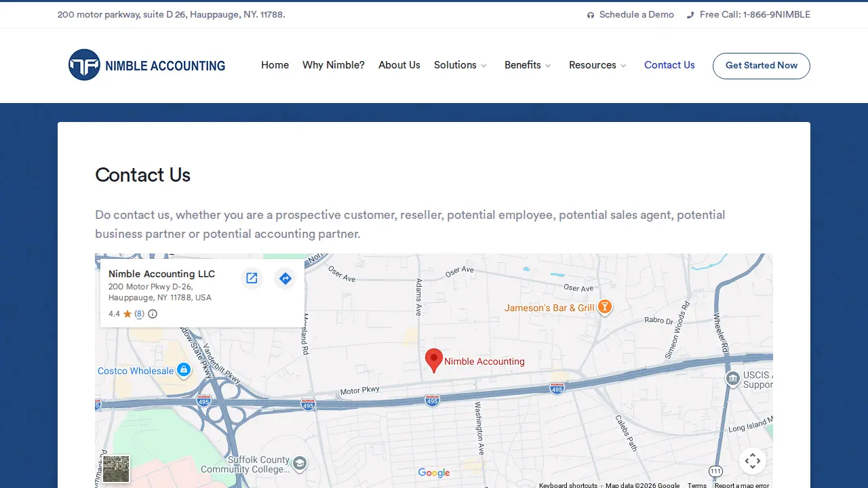Click the Nimble Accounting logo
This screenshot has height=488, width=868.
[147, 65]
